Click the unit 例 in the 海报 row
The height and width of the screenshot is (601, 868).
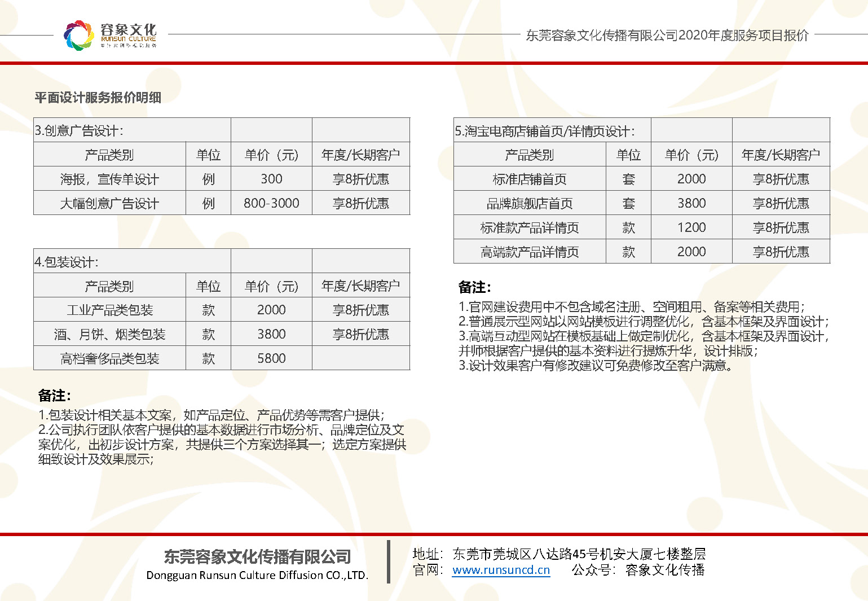pyautogui.click(x=209, y=179)
